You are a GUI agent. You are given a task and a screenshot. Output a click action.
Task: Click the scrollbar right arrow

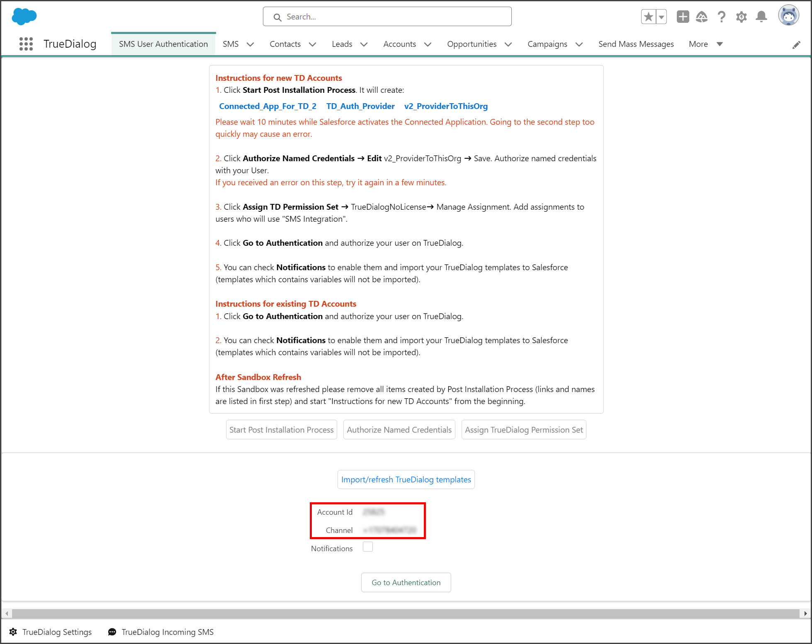[x=805, y=613]
